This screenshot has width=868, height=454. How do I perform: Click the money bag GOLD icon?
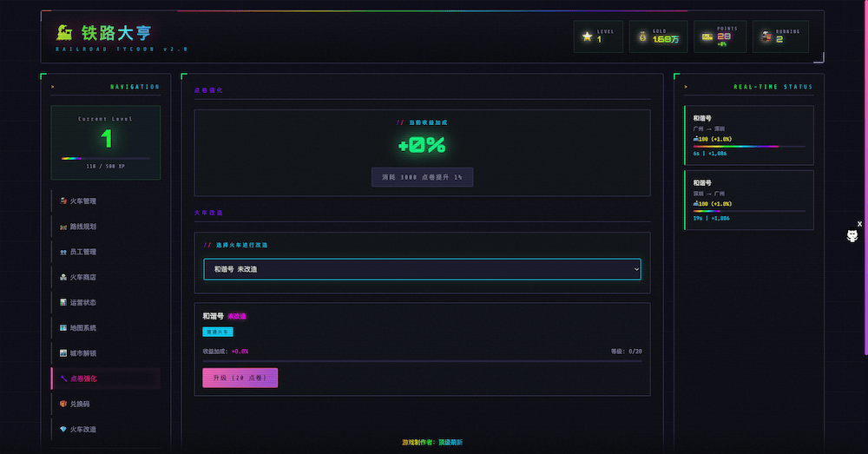click(642, 36)
